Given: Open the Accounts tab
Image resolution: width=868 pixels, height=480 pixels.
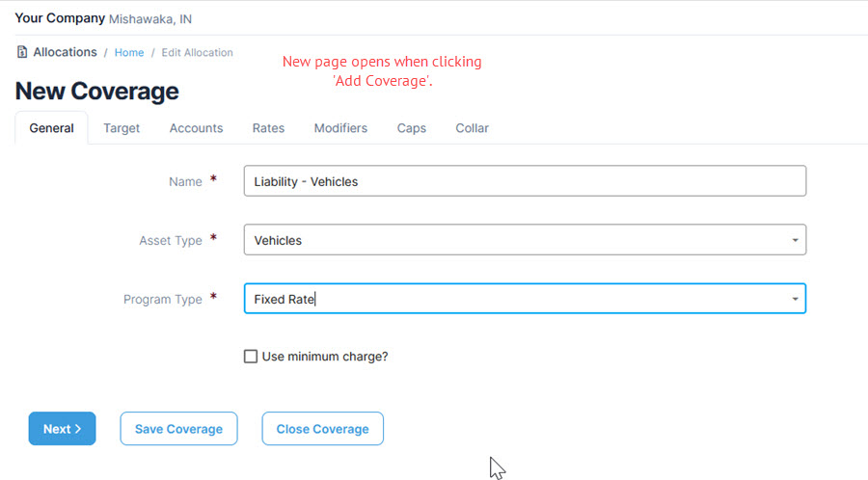Looking at the screenshot, I should [x=196, y=128].
